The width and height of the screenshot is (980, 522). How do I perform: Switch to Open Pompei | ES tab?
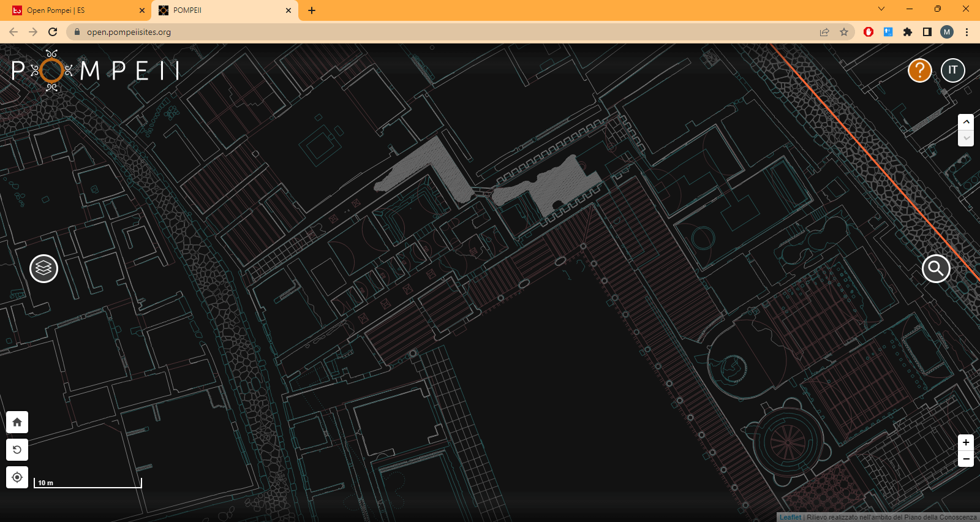click(73, 10)
